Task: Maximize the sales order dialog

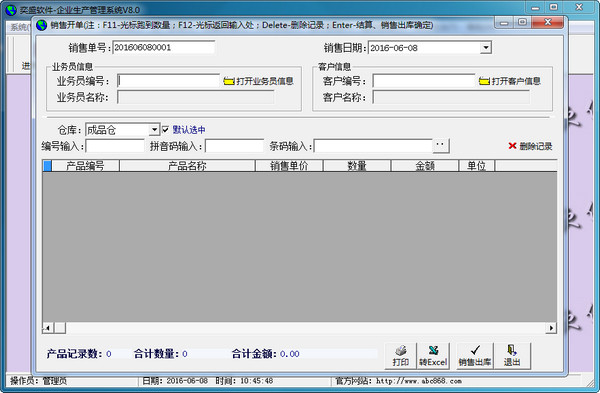Action: click(x=522, y=23)
